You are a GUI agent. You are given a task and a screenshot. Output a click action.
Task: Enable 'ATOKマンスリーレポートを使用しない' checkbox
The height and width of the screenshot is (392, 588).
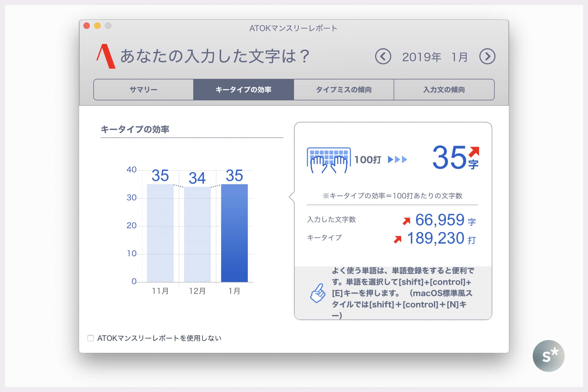[91, 338]
